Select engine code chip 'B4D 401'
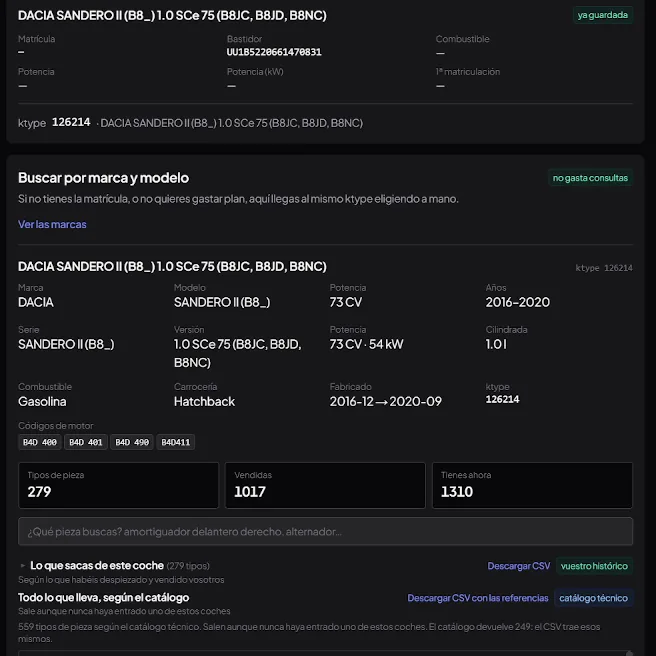The width and height of the screenshot is (656, 656). [86, 442]
